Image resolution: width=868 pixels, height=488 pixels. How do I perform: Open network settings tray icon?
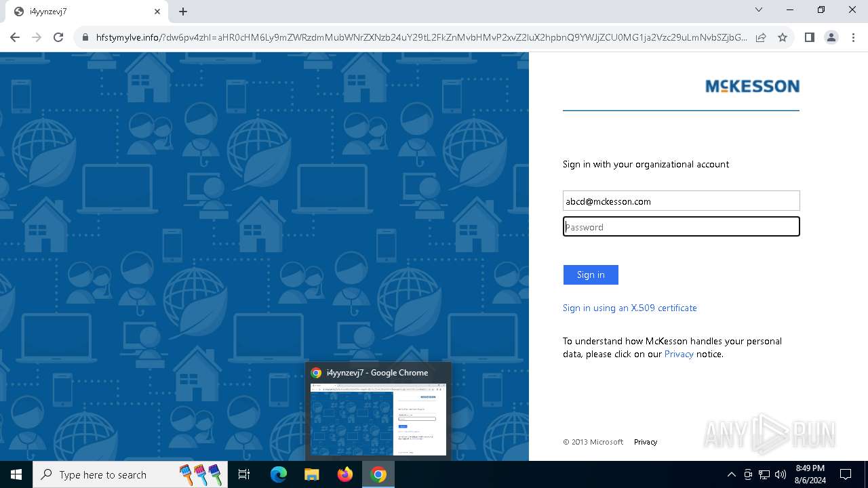(764, 474)
